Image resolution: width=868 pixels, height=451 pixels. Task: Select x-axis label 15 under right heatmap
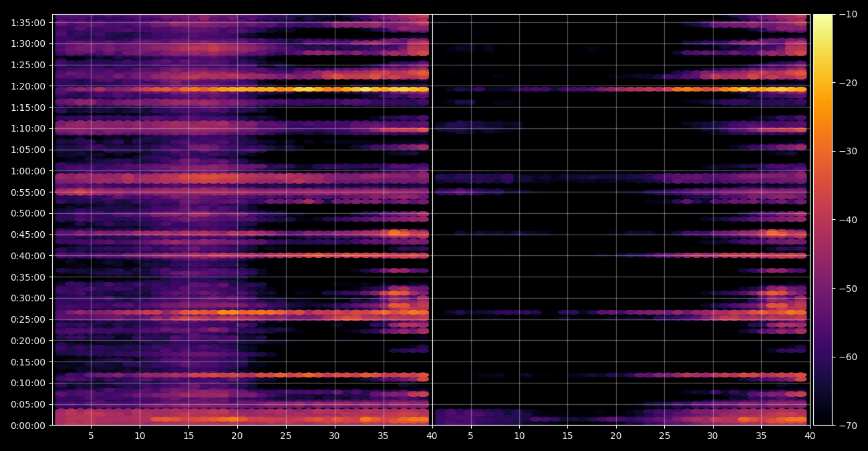pos(567,436)
